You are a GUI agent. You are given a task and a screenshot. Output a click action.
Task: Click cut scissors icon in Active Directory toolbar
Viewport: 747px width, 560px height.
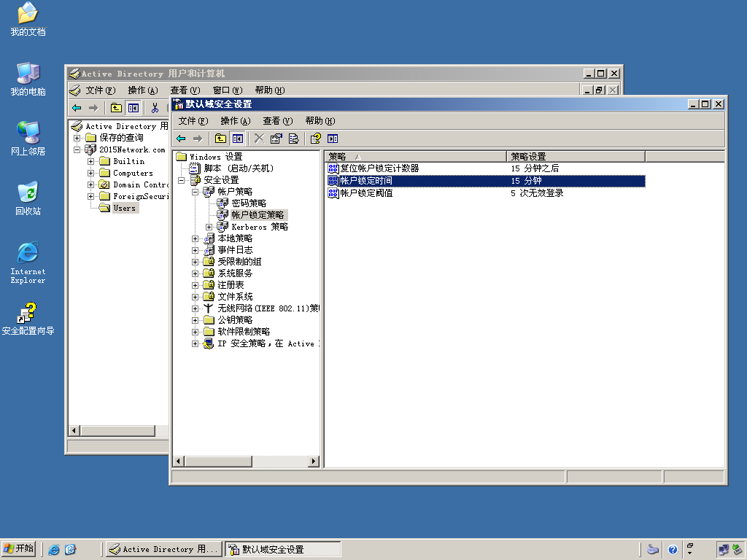click(x=155, y=108)
